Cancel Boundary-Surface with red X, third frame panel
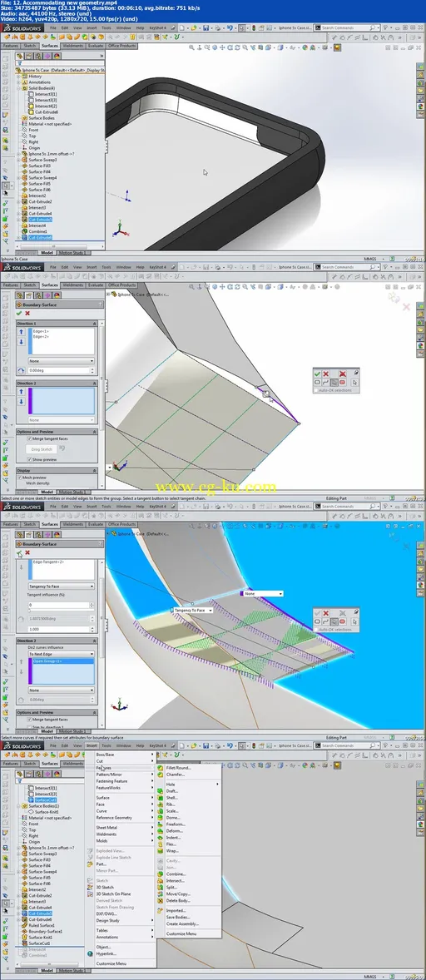Viewport: 426px width, 980px height. point(27,552)
